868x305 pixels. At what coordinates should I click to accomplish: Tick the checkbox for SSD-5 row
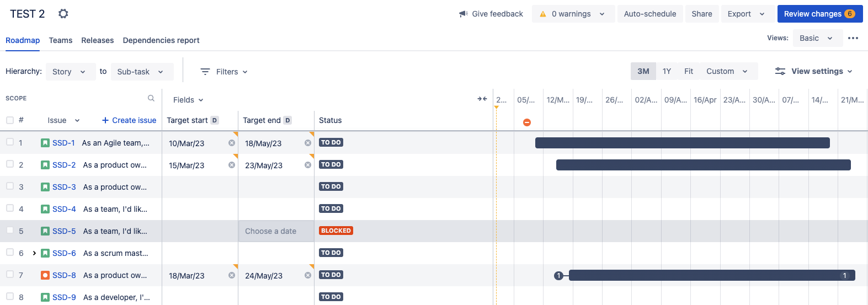click(10, 231)
